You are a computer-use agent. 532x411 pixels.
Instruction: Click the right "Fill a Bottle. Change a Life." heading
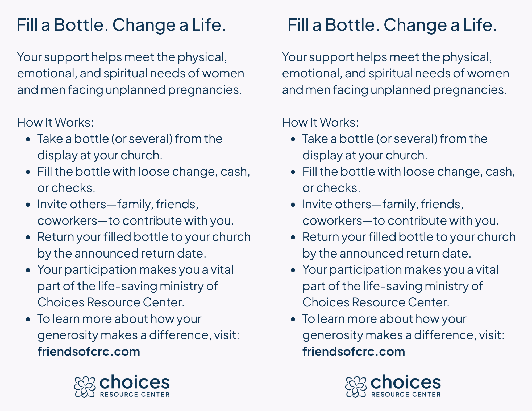point(392,25)
